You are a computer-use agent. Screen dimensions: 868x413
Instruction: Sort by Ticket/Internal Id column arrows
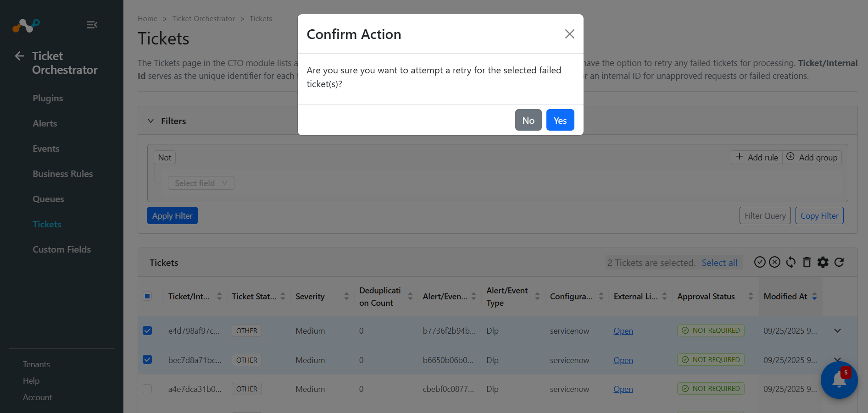point(219,297)
